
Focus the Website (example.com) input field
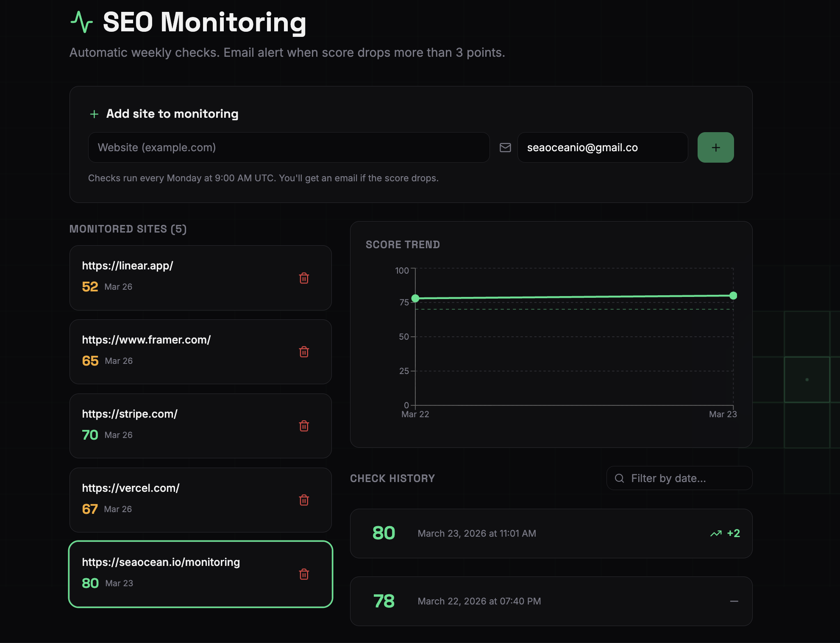pos(289,147)
